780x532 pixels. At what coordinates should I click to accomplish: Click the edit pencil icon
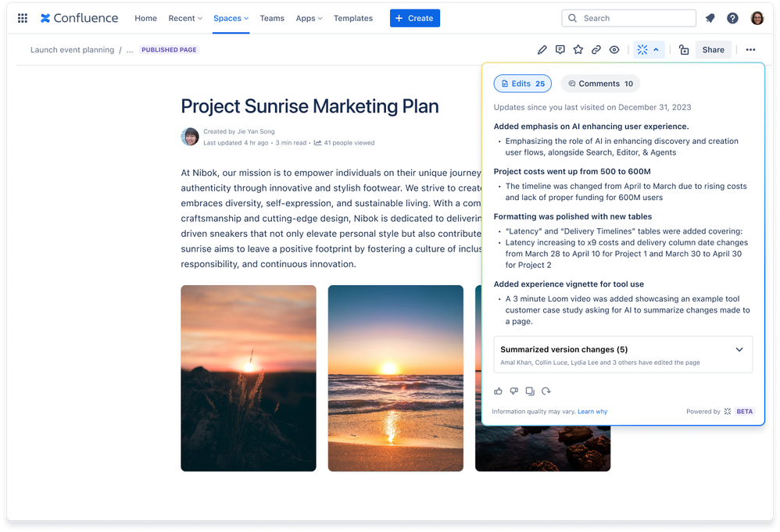(542, 50)
